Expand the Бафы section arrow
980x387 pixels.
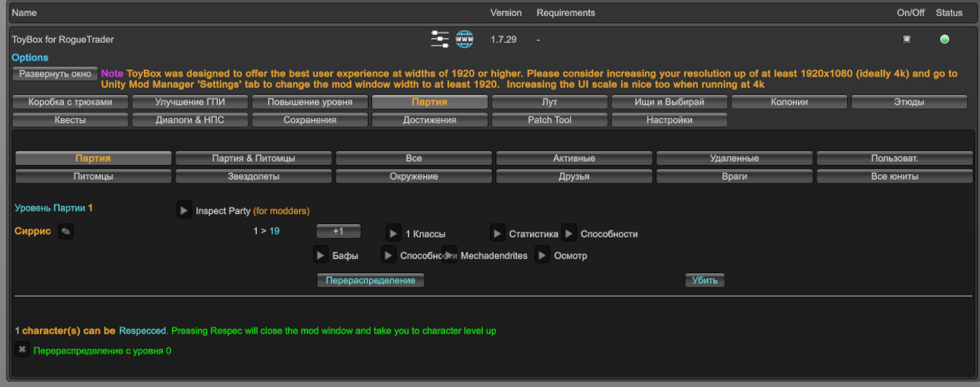(321, 255)
